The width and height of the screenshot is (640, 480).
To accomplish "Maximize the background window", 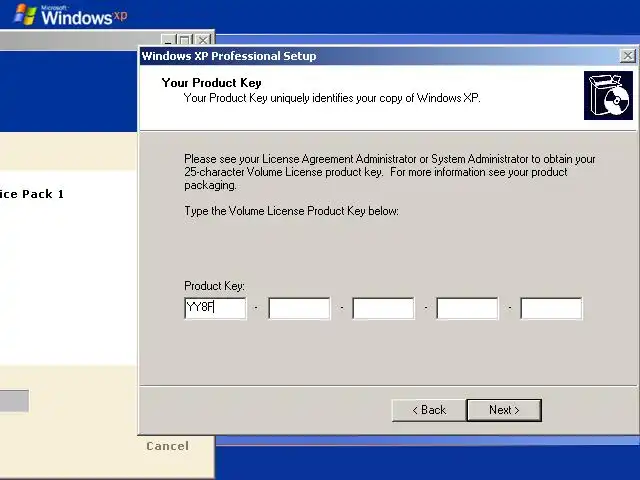I will point(185,40).
